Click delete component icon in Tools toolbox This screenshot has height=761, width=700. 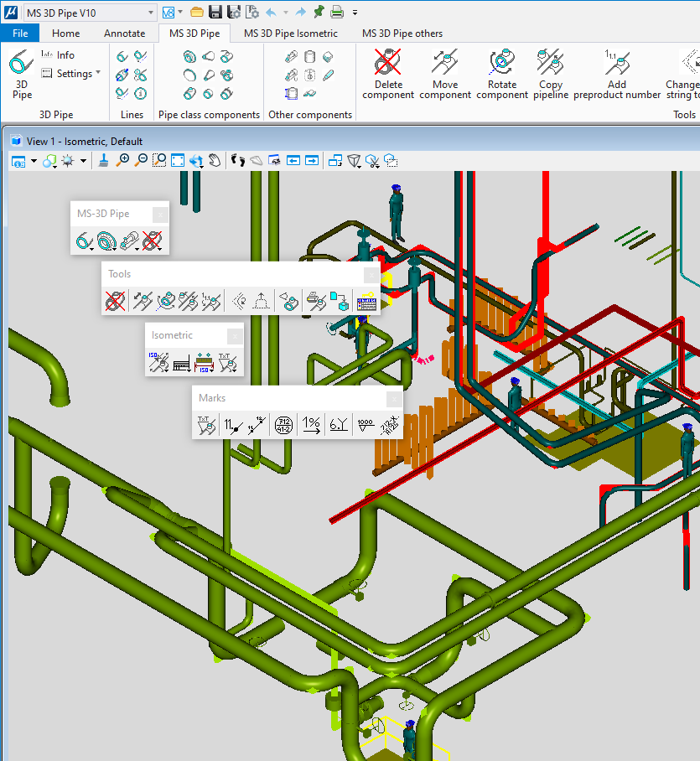tap(115, 301)
